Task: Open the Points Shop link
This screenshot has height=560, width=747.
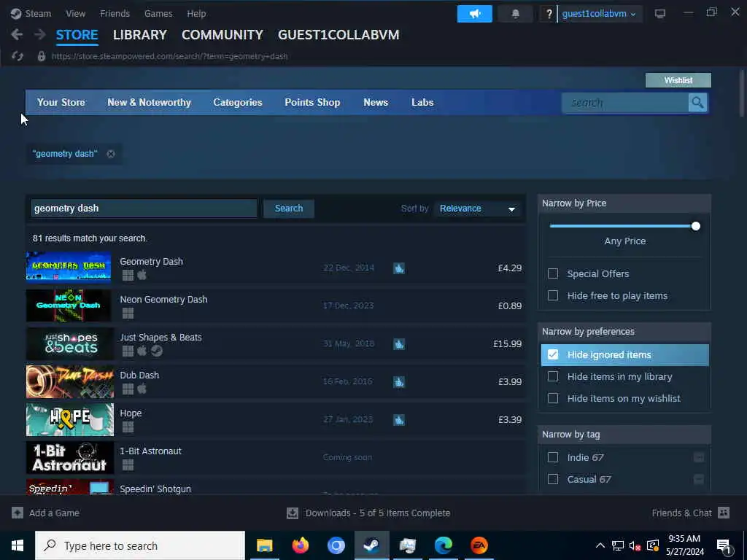Action: point(312,102)
